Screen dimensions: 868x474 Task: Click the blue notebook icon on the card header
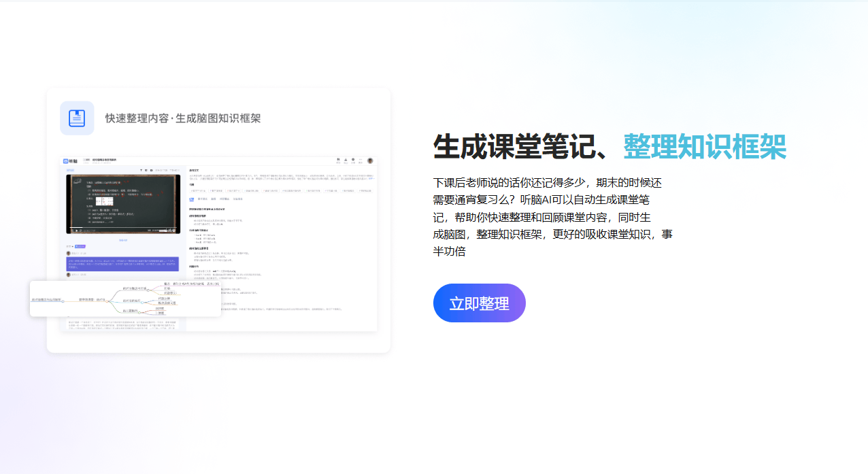click(x=77, y=118)
